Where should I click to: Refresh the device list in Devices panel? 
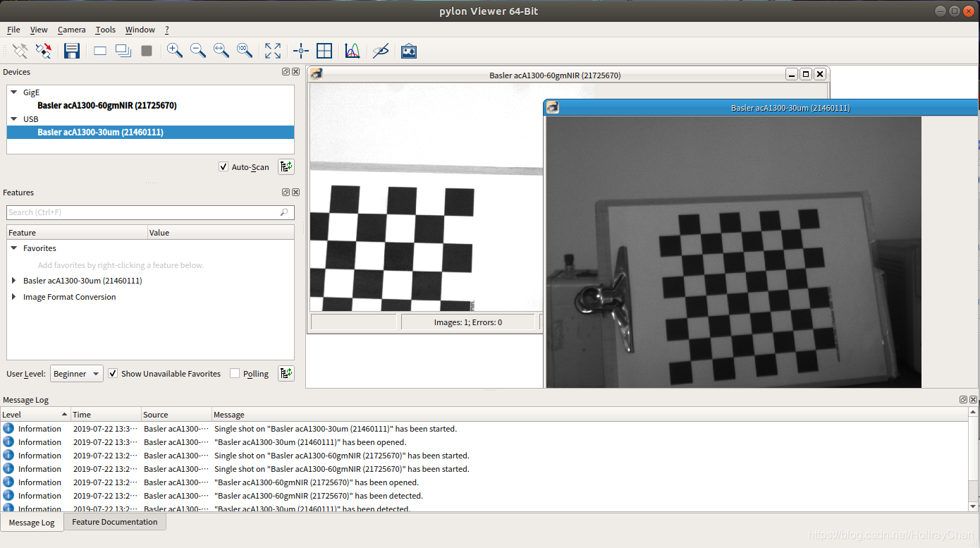[x=286, y=166]
